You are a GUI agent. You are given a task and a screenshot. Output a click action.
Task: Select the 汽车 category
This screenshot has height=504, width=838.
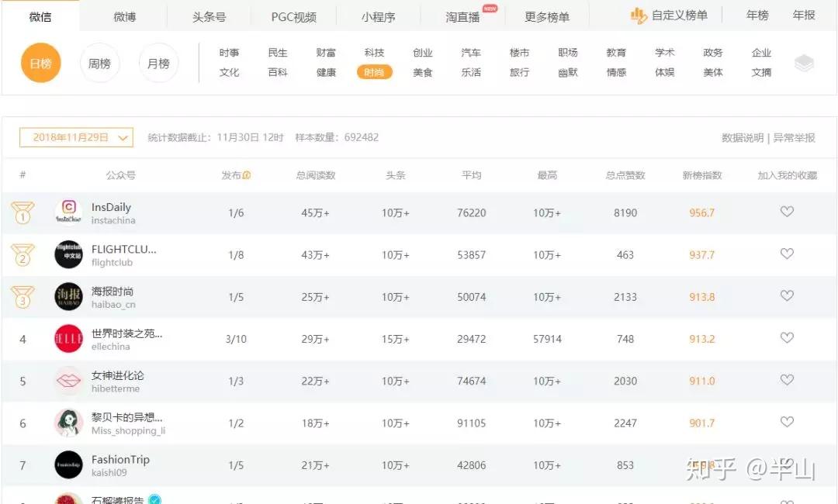[471, 53]
